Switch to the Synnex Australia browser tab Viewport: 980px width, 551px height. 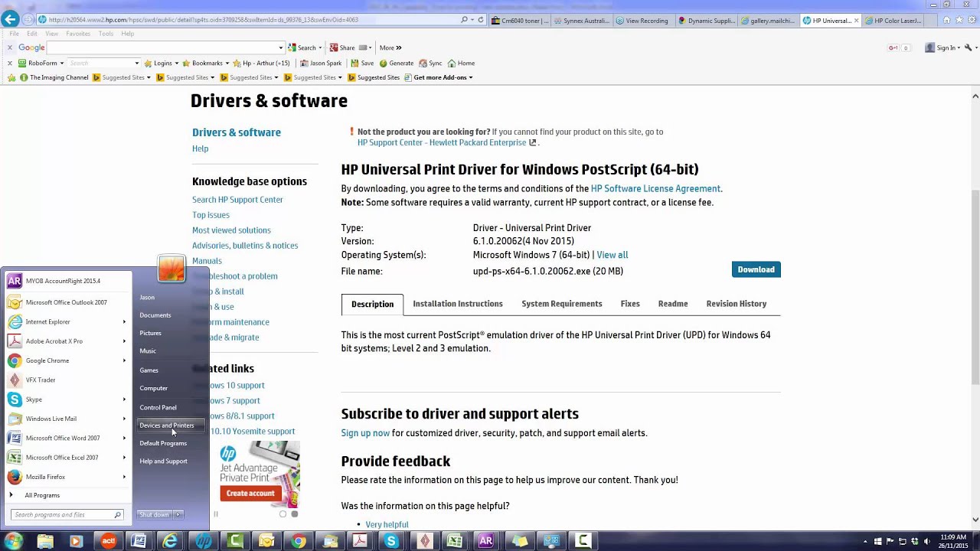(581, 21)
